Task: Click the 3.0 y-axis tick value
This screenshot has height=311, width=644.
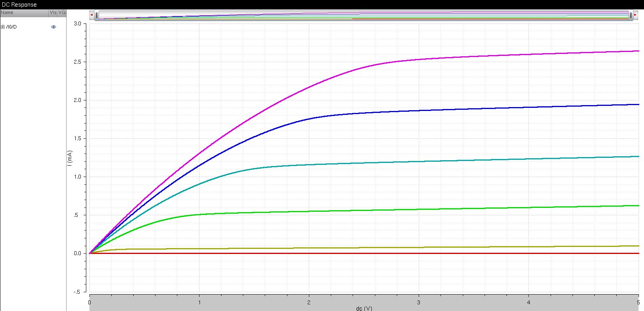Action: click(77, 24)
